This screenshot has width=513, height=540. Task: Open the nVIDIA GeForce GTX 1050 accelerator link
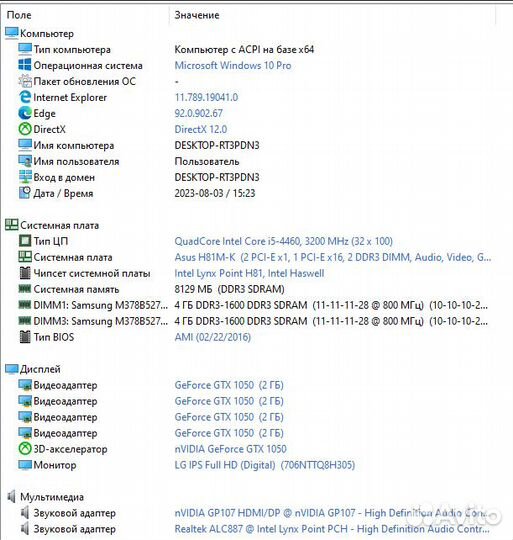(230, 449)
